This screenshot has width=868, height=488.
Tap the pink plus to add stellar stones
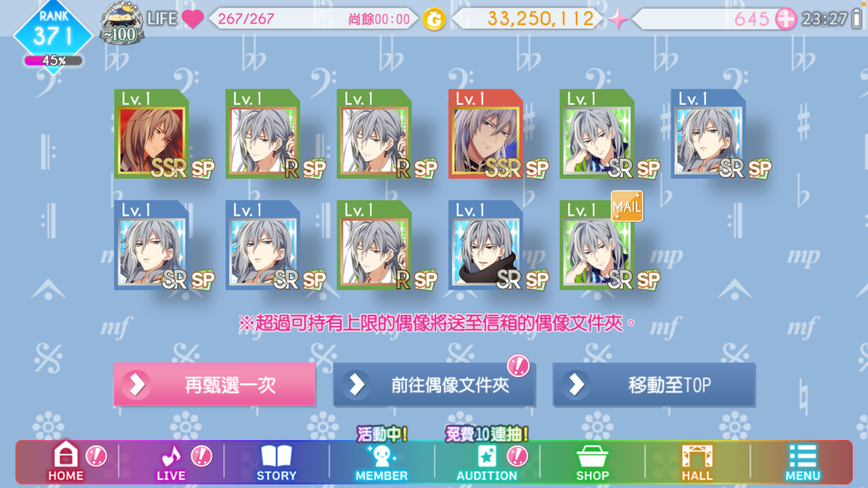[x=786, y=19]
